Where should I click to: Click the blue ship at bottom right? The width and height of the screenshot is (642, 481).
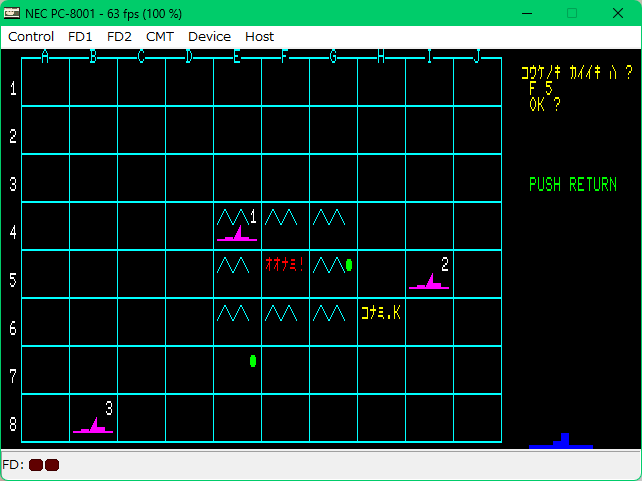click(561, 440)
